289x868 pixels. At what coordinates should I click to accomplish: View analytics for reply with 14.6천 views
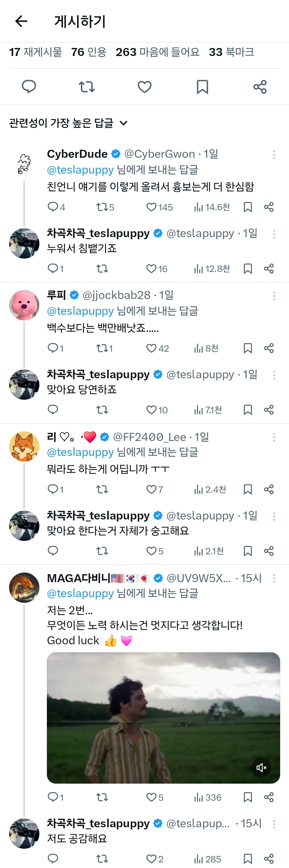[212, 207]
